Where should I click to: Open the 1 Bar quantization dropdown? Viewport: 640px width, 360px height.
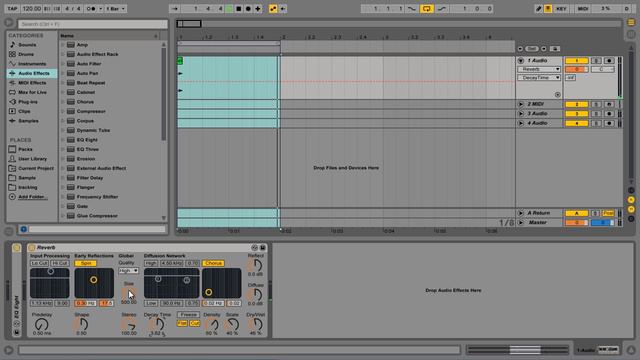tap(116, 9)
